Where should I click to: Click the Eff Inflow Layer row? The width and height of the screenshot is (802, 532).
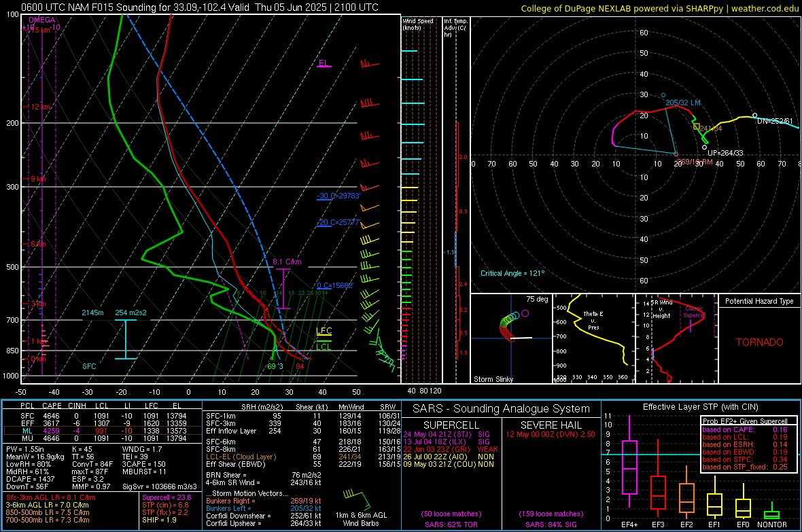click(303, 431)
